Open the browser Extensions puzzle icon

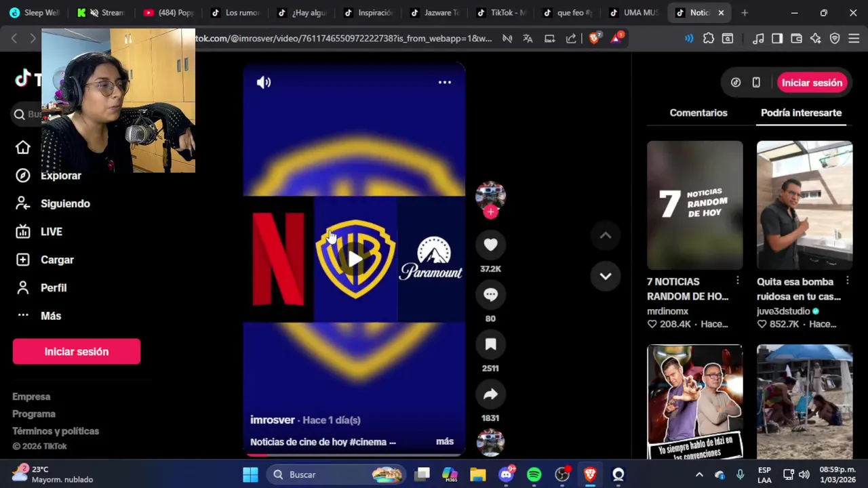(x=709, y=39)
